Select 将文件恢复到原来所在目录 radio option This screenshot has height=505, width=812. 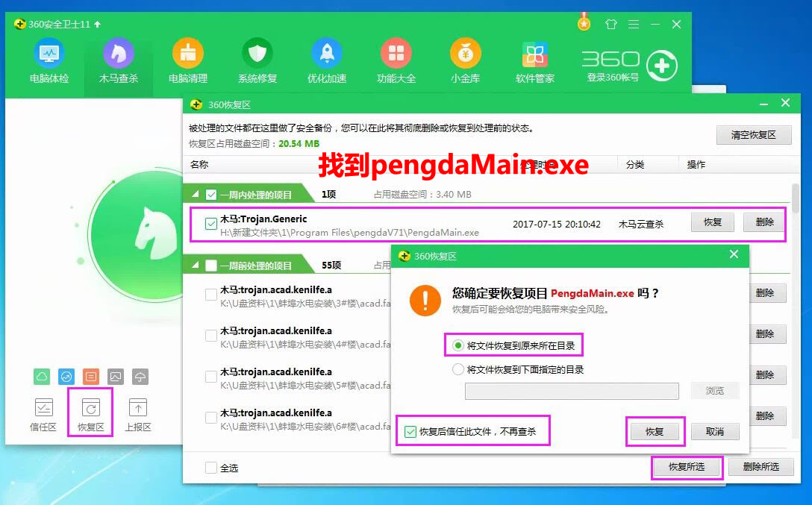point(457,345)
